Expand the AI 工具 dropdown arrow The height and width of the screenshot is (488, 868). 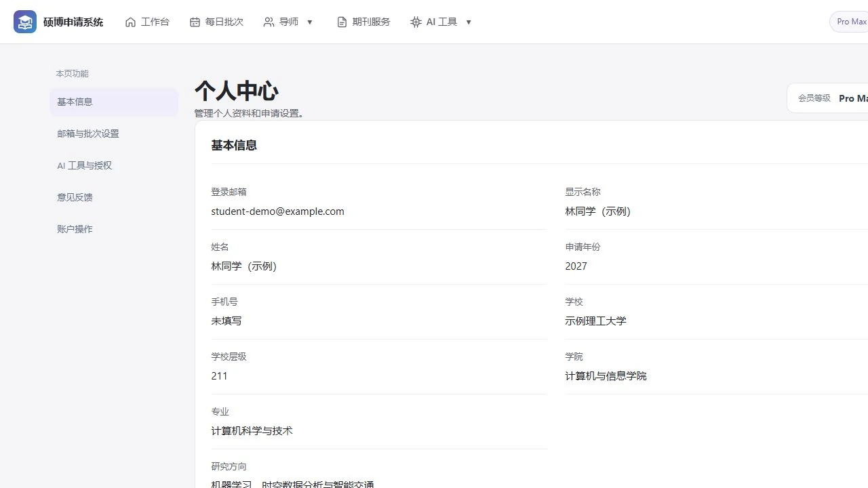coord(469,22)
